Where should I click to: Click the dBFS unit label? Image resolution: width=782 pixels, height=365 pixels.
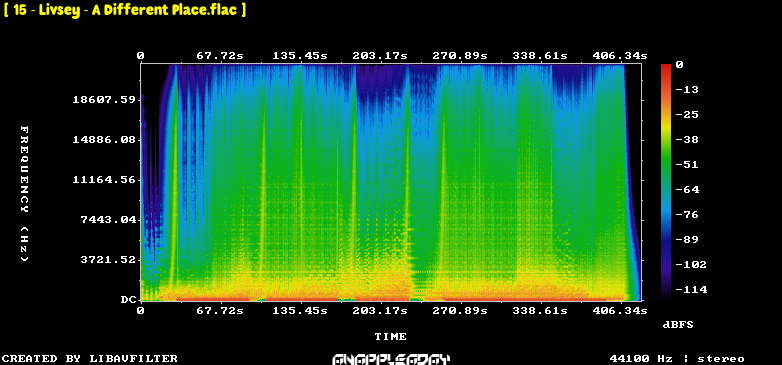pos(678,325)
